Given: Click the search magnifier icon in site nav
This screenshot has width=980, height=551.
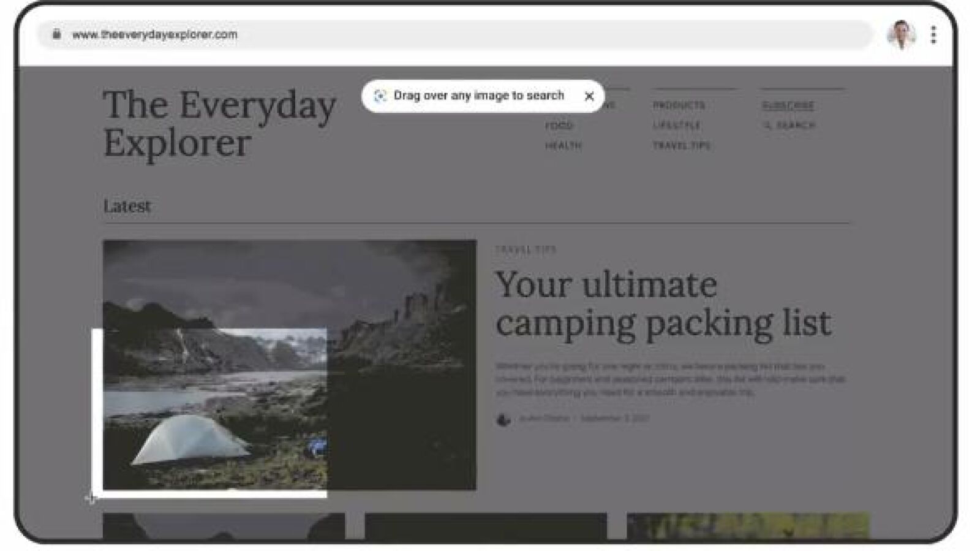Looking at the screenshot, I should (767, 125).
